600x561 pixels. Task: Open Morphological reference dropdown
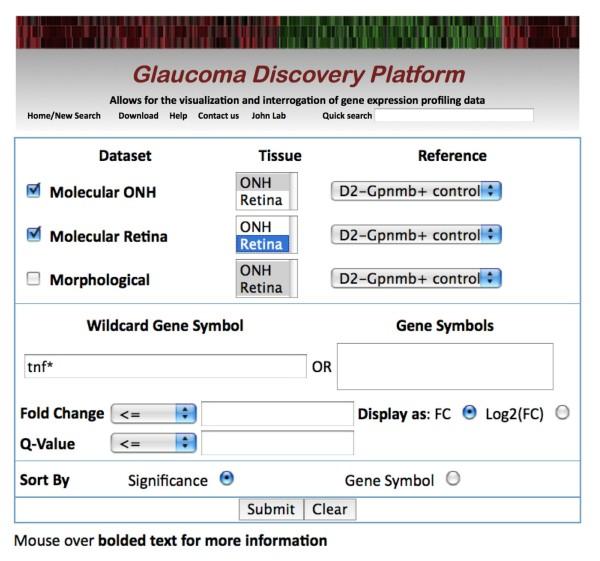tap(415, 279)
